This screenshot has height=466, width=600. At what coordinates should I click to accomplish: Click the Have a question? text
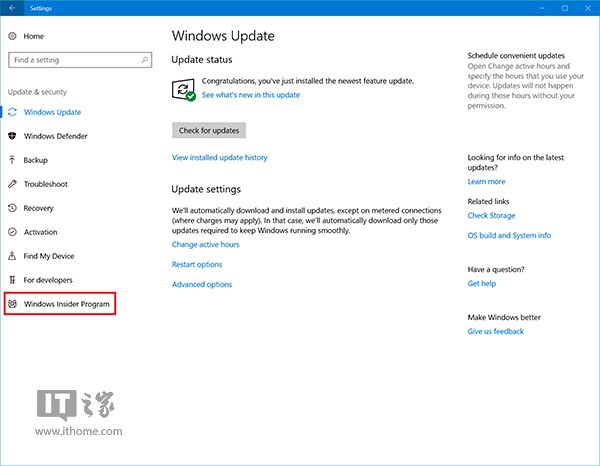point(496,269)
